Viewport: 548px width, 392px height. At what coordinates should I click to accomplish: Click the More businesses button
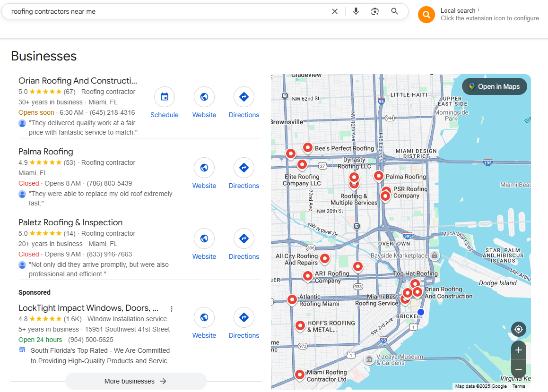coord(136,381)
